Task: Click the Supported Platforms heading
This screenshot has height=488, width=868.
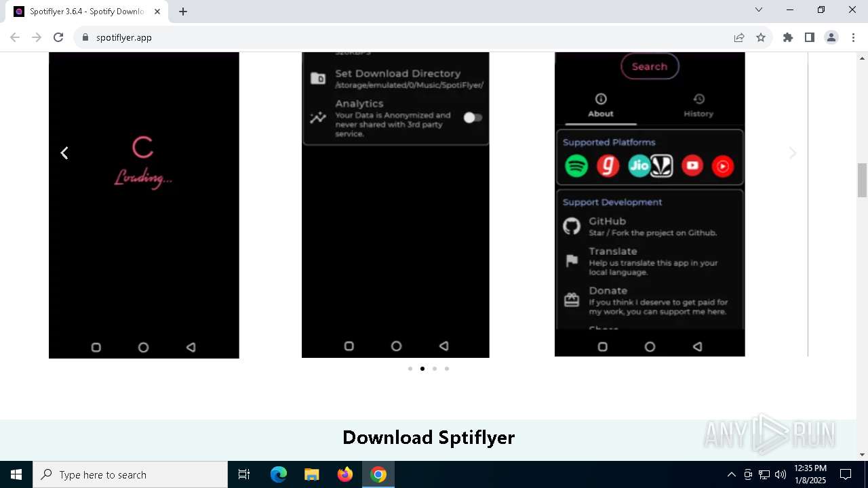Action: coord(609,142)
